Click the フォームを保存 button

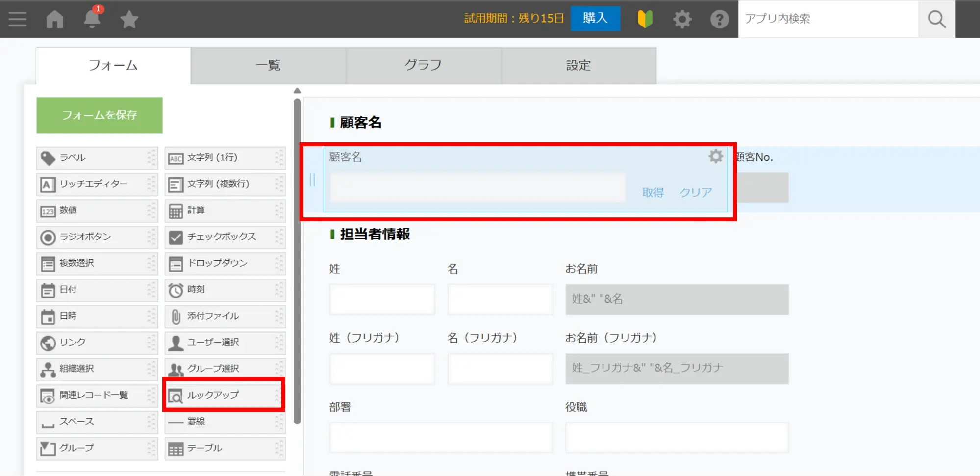pyautogui.click(x=100, y=115)
